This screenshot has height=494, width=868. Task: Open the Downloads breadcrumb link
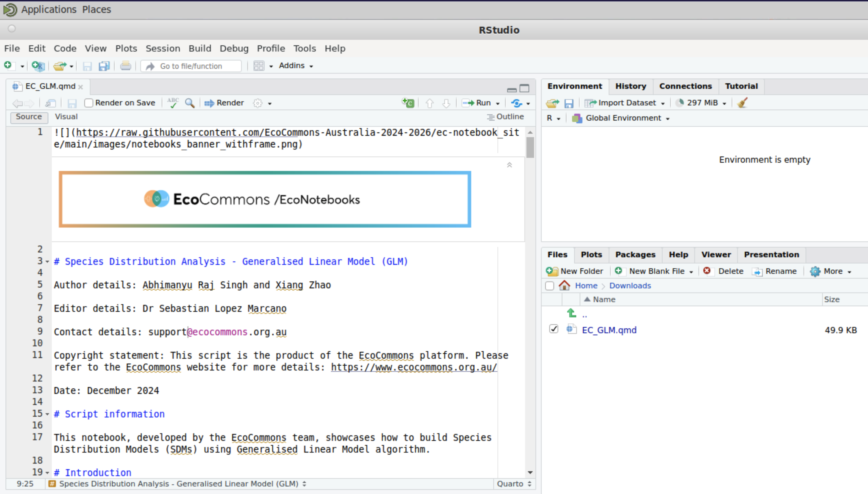point(630,286)
